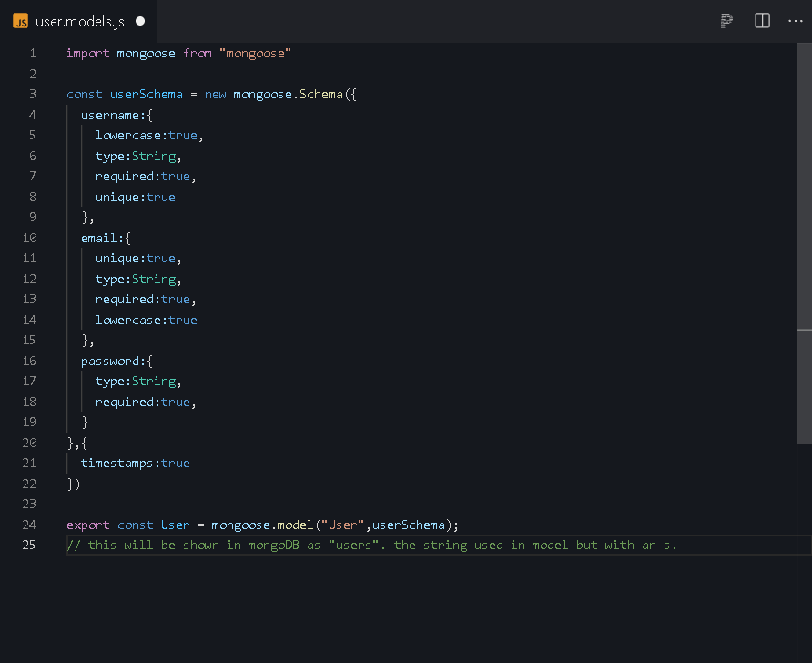The image size is (812, 663).
Task: Split the editor to the right
Action: click(762, 21)
